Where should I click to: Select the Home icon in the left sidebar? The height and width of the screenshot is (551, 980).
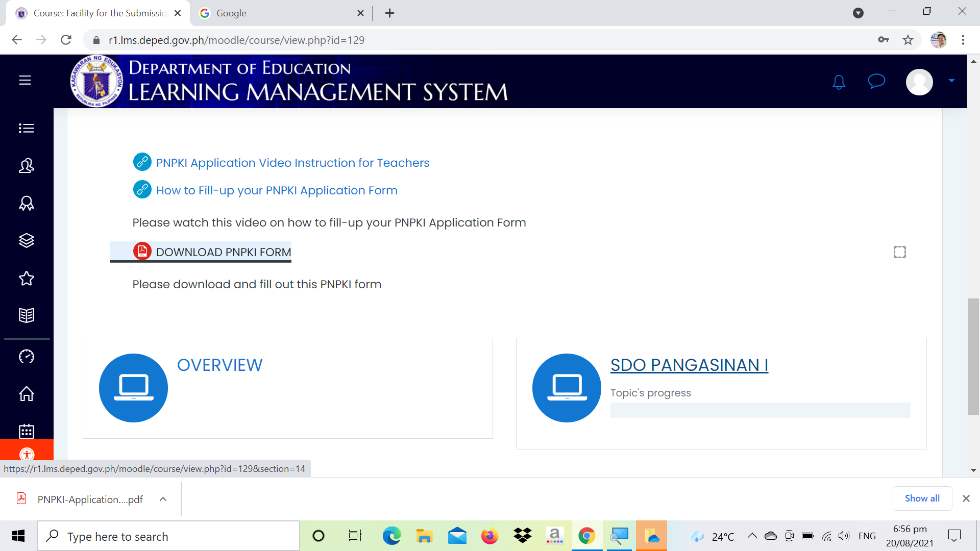tap(26, 394)
